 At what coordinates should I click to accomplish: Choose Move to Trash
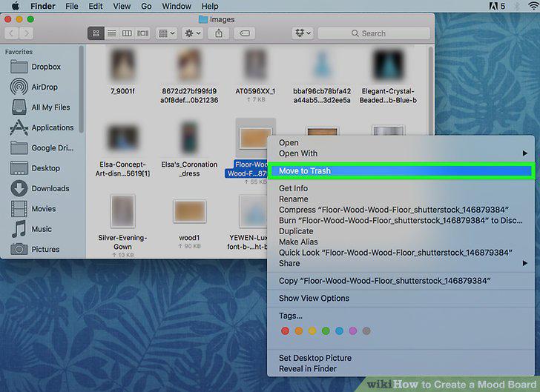tap(401, 170)
